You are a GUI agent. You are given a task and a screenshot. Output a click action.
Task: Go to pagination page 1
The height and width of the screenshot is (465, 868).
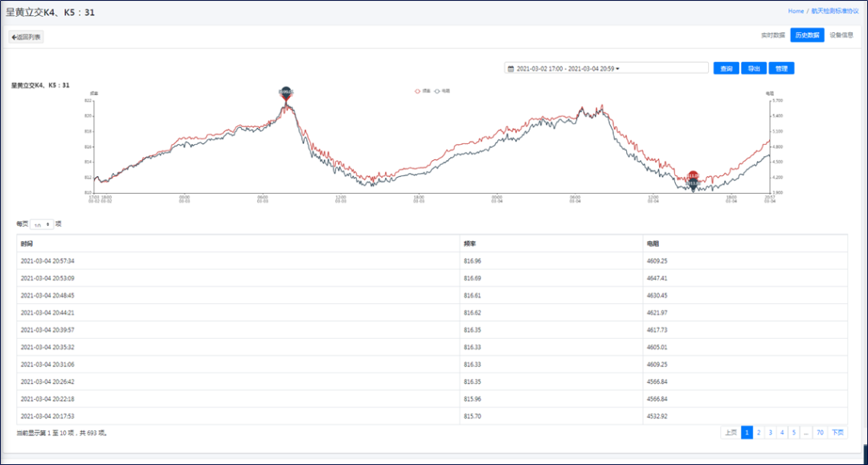(747, 432)
